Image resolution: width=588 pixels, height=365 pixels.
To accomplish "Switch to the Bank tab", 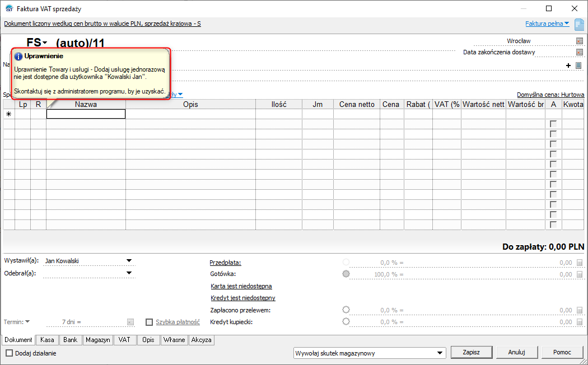I will click(x=70, y=339).
